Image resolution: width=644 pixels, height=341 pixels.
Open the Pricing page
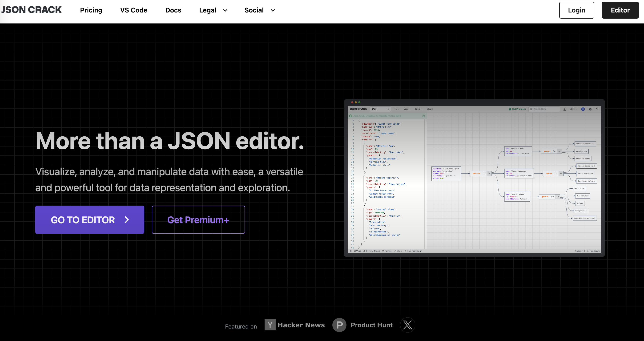(x=91, y=10)
